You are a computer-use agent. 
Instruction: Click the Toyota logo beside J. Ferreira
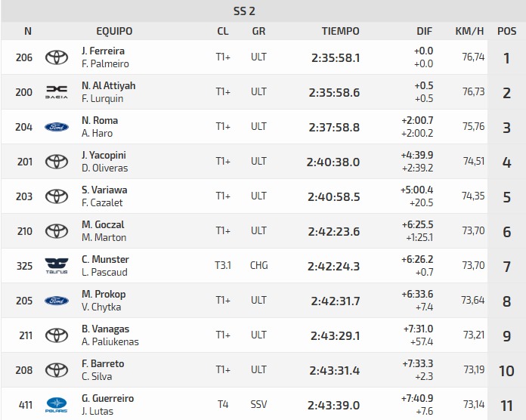coord(57,57)
